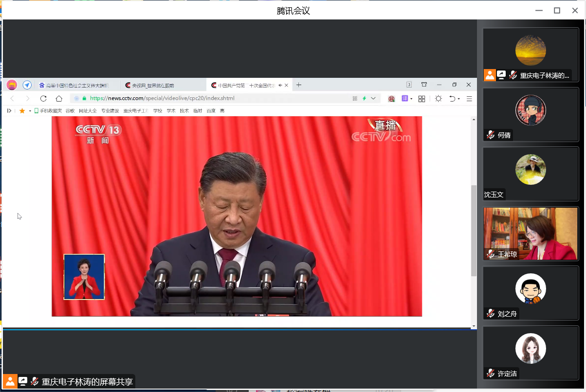Click the green lightning speed mode icon
The height and width of the screenshot is (392, 586).
pos(364,98)
